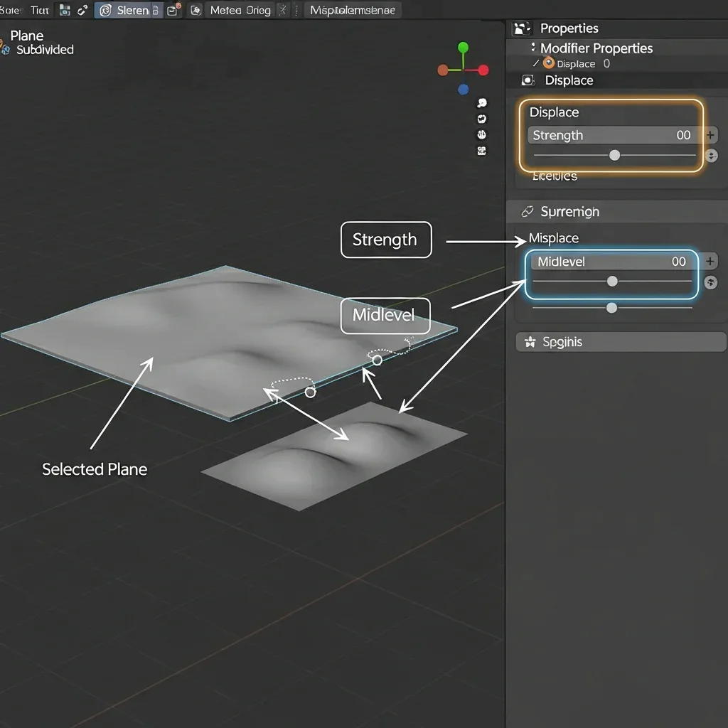The width and height of the screenshot is (728, 728).
Task: Click the Strength value field
Action: point(615,135)
